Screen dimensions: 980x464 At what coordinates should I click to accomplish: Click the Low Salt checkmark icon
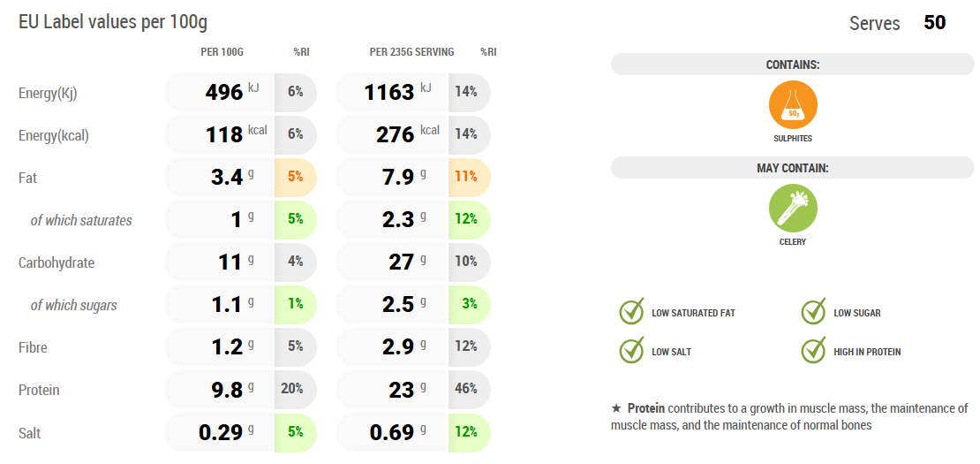pos(631,351)
